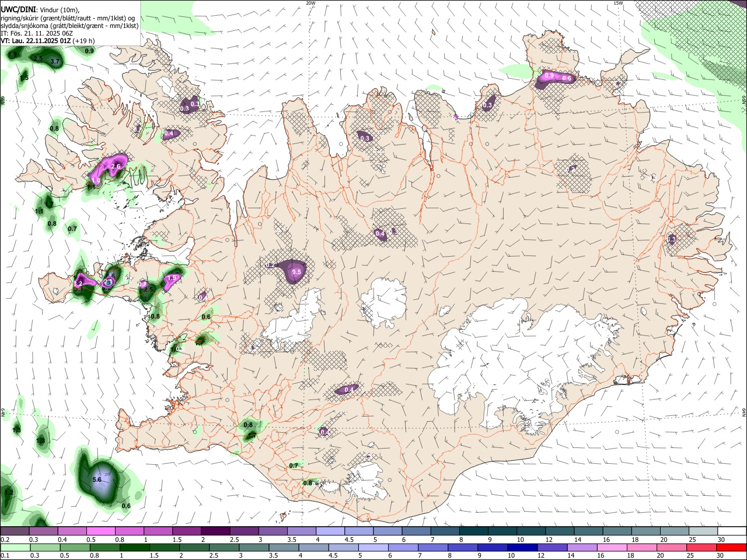Click the bright magenta 0.5 snow legend swatch

pyautogui.click(x=100, y=531)
